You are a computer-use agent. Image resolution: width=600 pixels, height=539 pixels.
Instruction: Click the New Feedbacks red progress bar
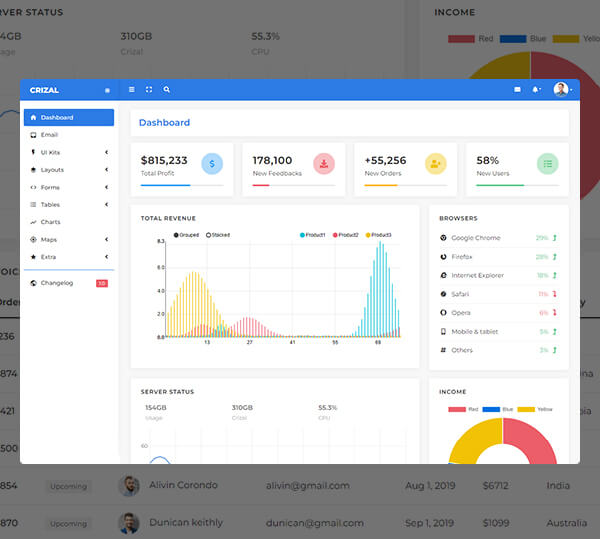[x=261, y=185]
